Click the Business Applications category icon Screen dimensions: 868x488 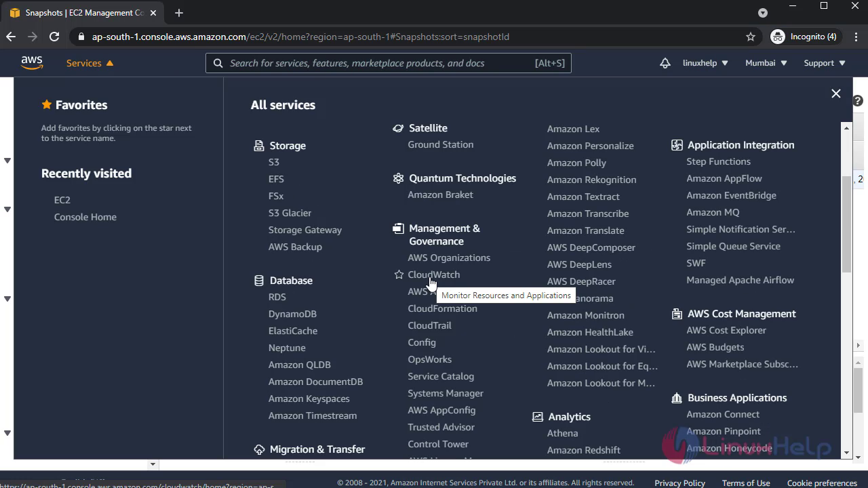pos(677,398)
